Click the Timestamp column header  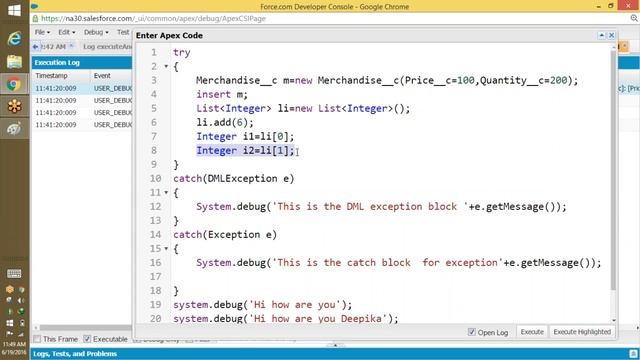coord(61,76)
